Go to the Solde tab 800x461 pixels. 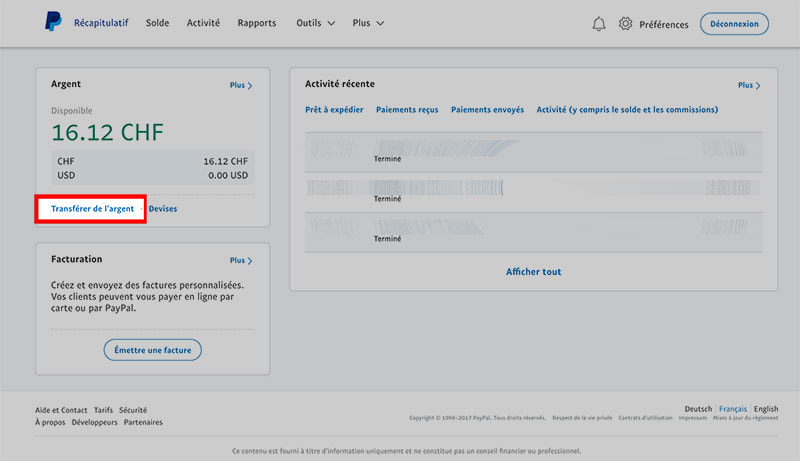[x=157, y=23]
